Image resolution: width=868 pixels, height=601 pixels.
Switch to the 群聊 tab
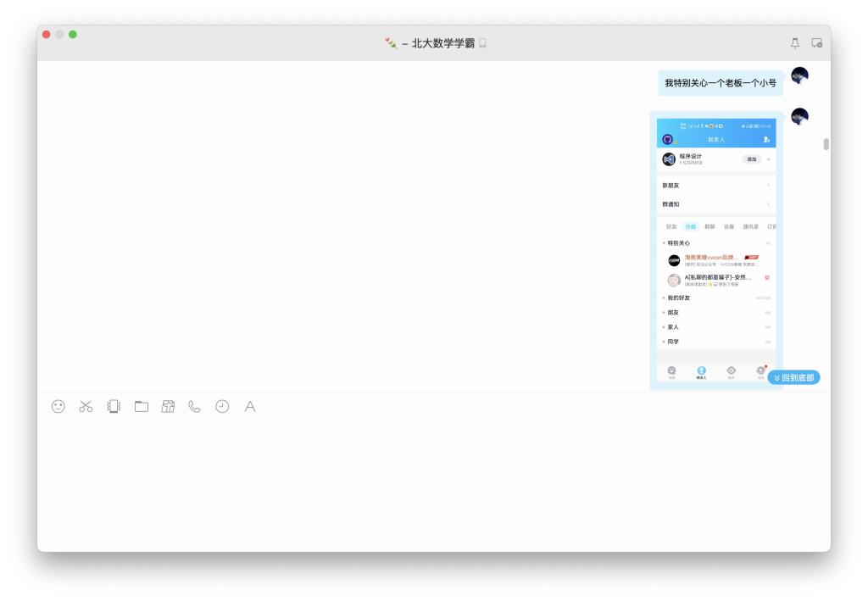point(709,226)
